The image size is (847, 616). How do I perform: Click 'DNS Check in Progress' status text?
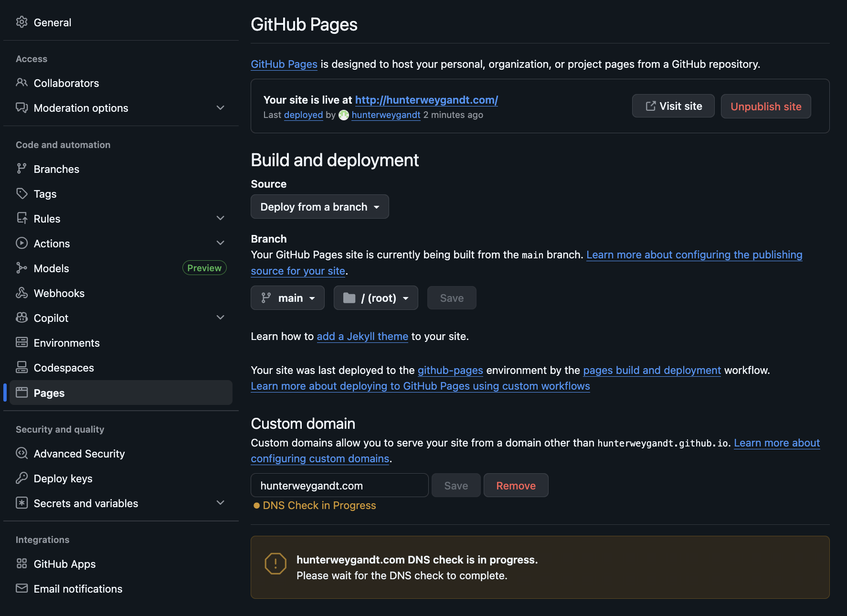pos(319,505)
